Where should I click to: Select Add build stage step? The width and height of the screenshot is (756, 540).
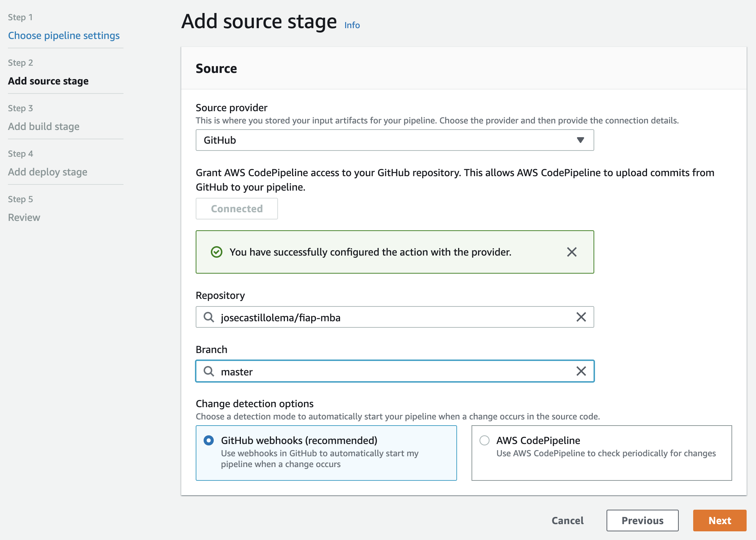point(44,126)
